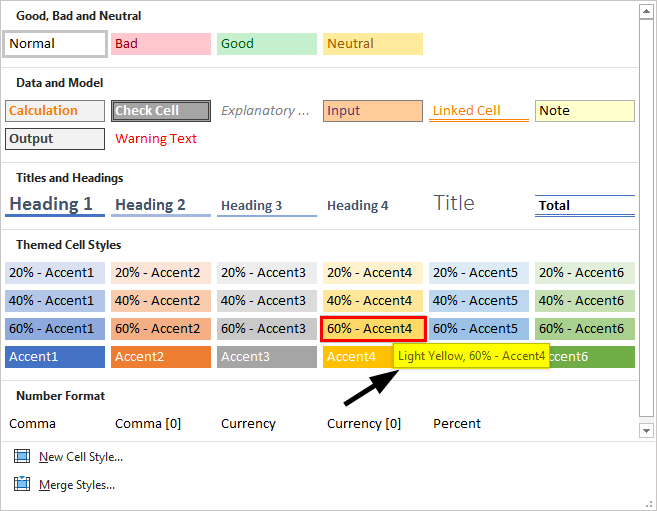
Task: Apply solid Accent1 blue style
Action: (x=55, y=357)
